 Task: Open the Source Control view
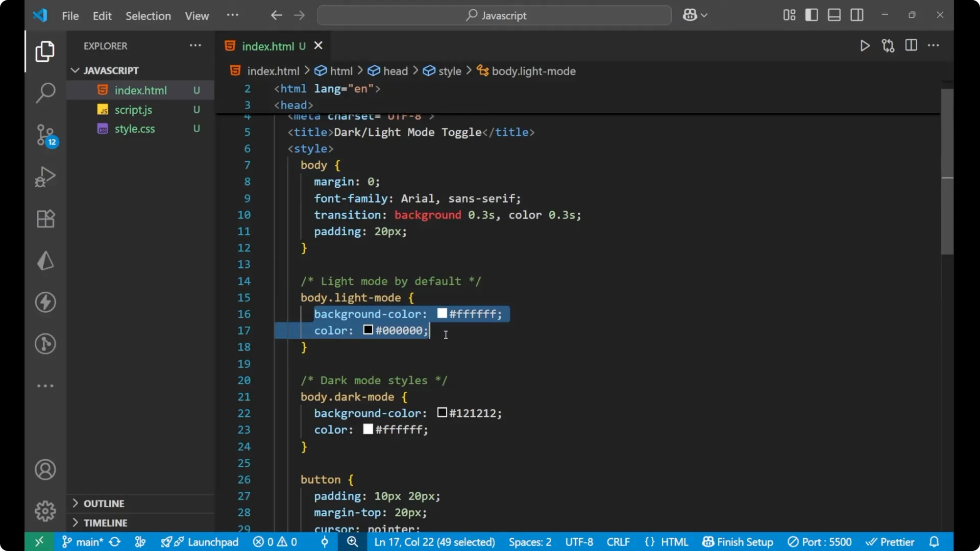pos(45,135)
